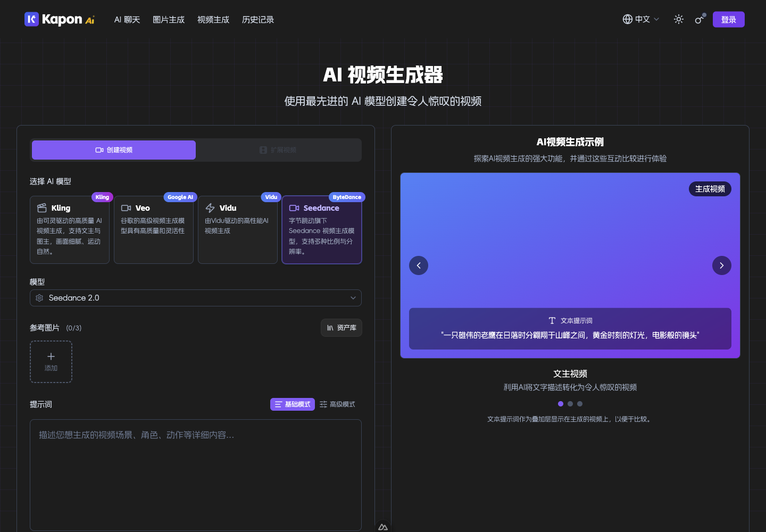This screenshot has width=766, height=532.
Task: Click the example video preview area
Action: point(570,265)
